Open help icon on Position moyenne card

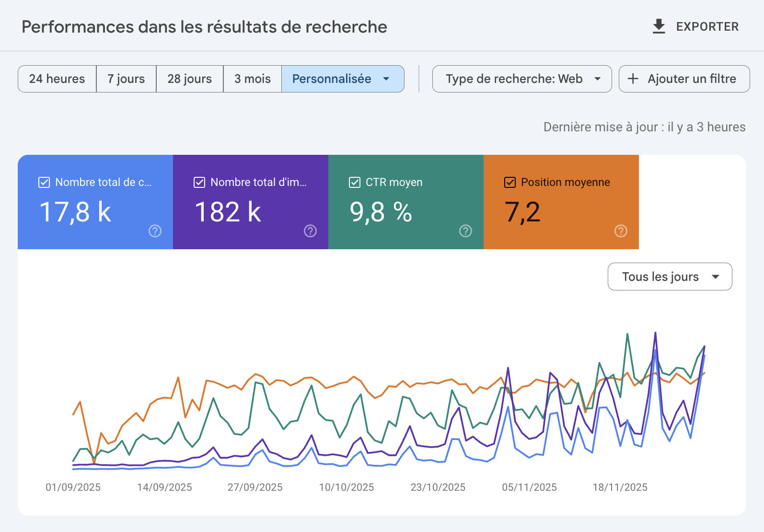(621, 231)
